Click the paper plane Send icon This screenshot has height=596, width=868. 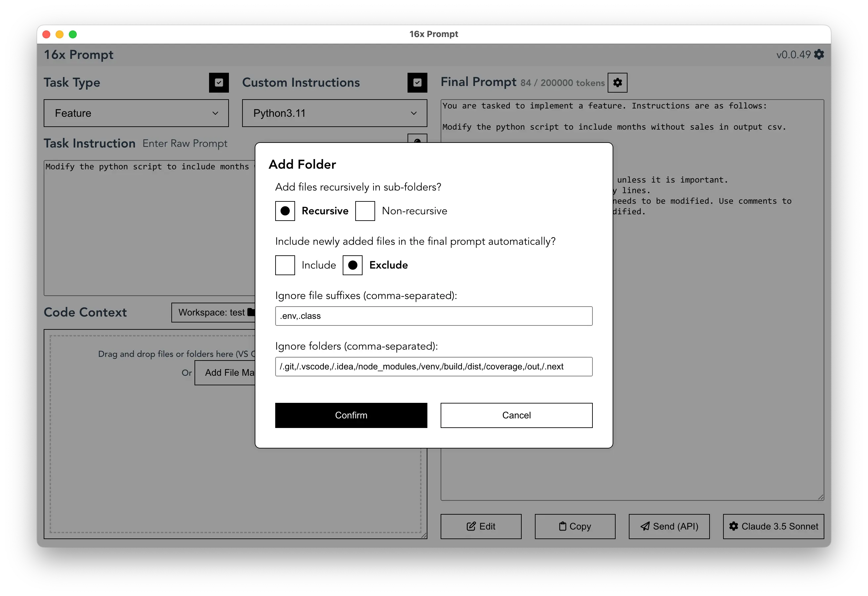(x=645, y=526)
